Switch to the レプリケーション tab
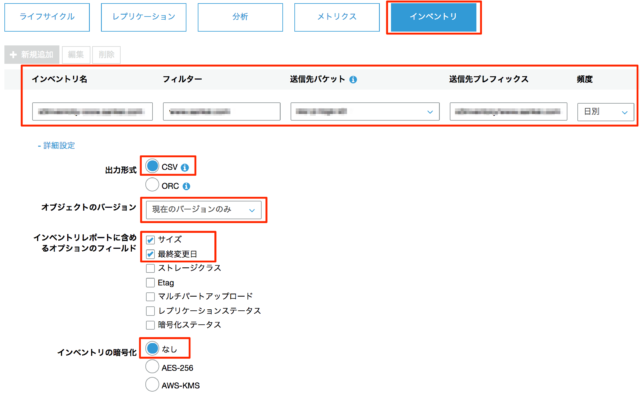Image resolution: width=640 pixels, height=396 pixels. click(144, 17)
